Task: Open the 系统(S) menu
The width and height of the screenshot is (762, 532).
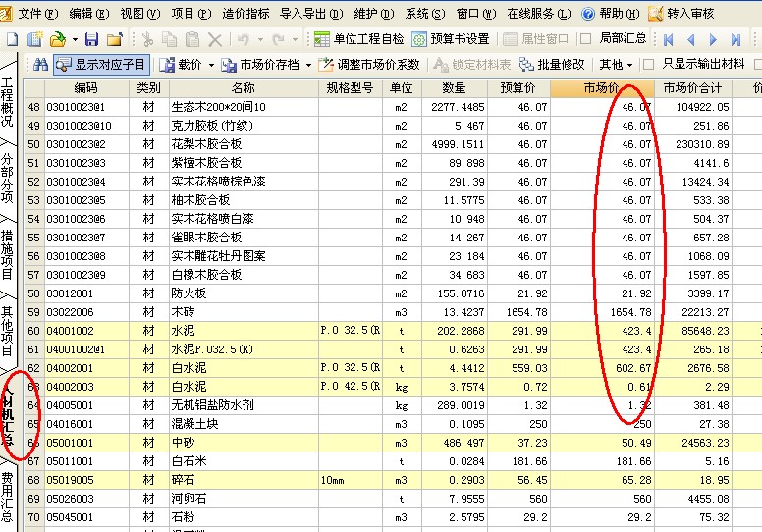Action: [425, 14]
